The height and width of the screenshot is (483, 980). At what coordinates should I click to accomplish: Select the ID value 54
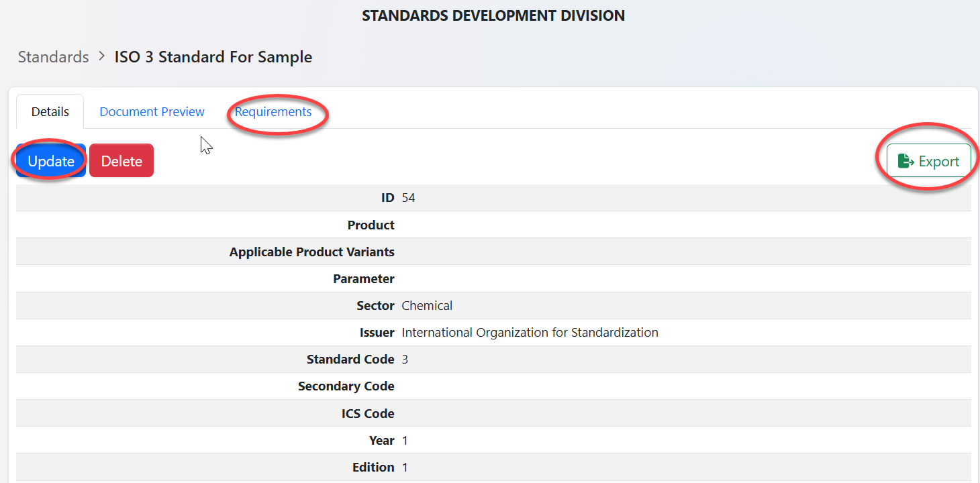pyautogui.click(x=408, y=198)
